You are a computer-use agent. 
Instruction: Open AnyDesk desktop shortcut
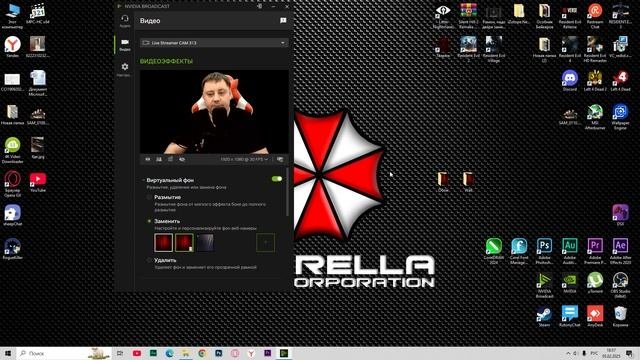click(595, 316)
